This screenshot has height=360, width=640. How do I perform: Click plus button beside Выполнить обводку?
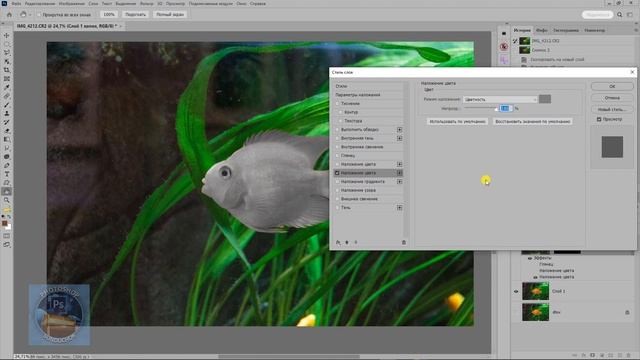tap(399, 129)
